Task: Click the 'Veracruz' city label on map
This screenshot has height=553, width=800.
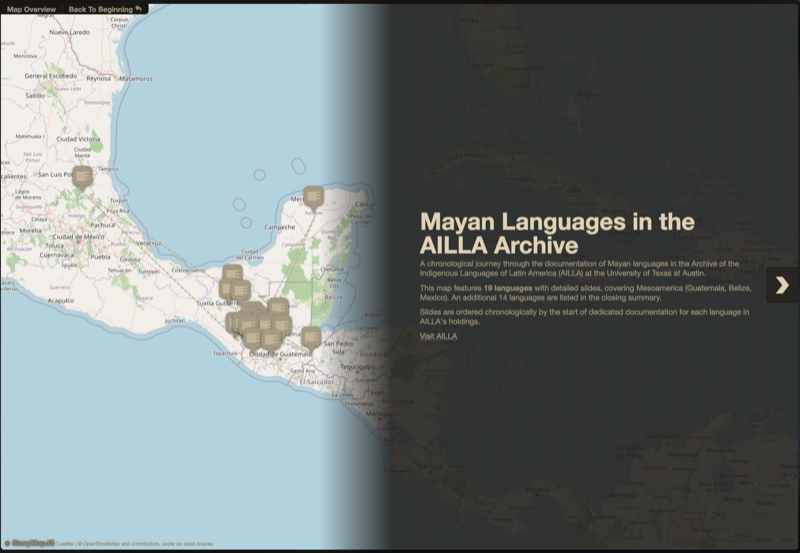Action: tap(150, 243)
